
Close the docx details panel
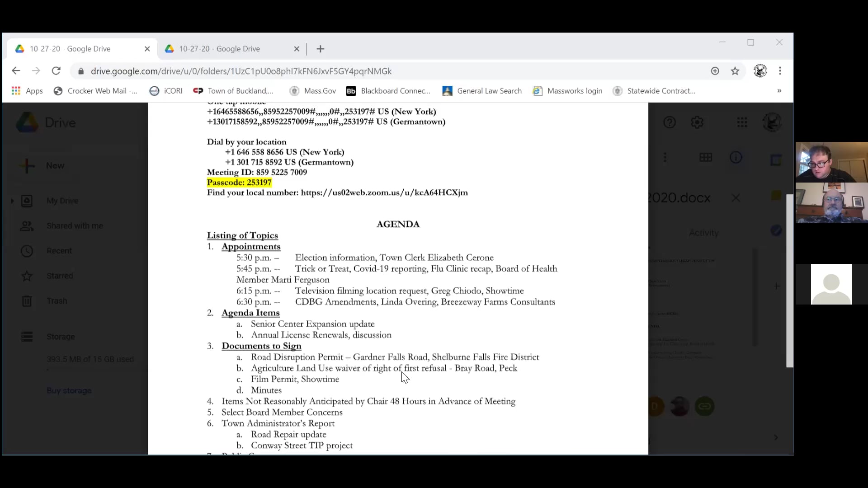point(736,198)
